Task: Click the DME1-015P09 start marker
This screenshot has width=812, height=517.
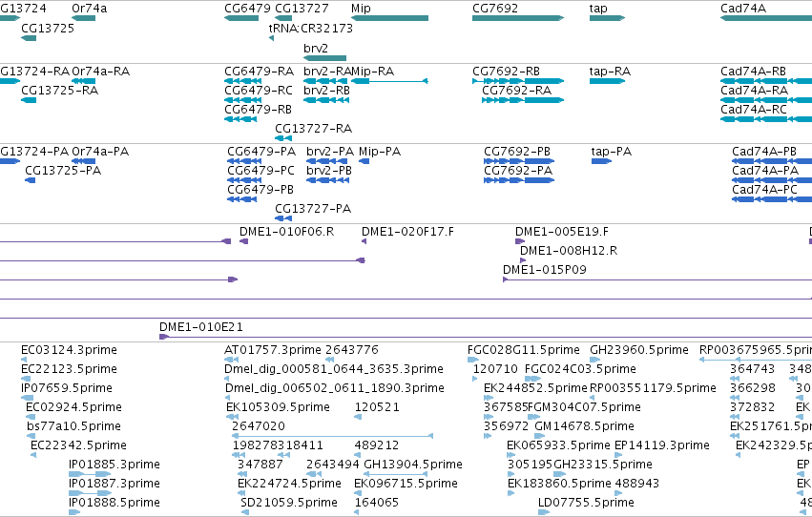Action: (x=506, y=279)
